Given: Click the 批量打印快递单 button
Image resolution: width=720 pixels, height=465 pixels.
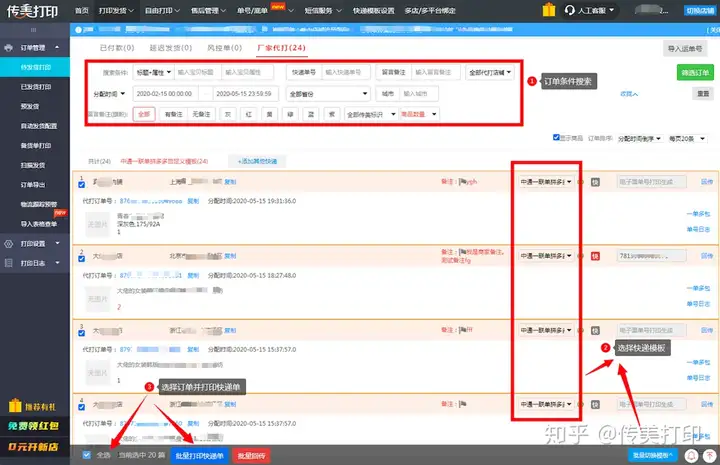Looking at the screenshot, I should 199,456.
